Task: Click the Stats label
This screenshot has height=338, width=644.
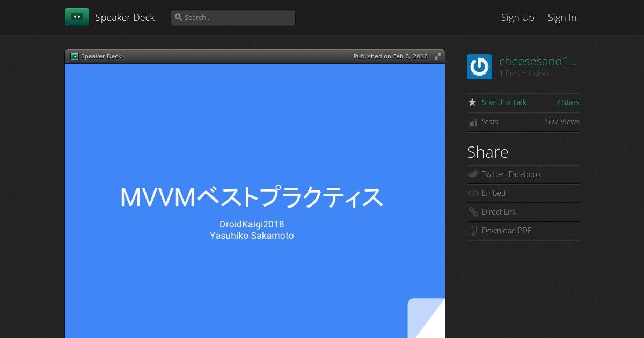Action: [490, 122]
